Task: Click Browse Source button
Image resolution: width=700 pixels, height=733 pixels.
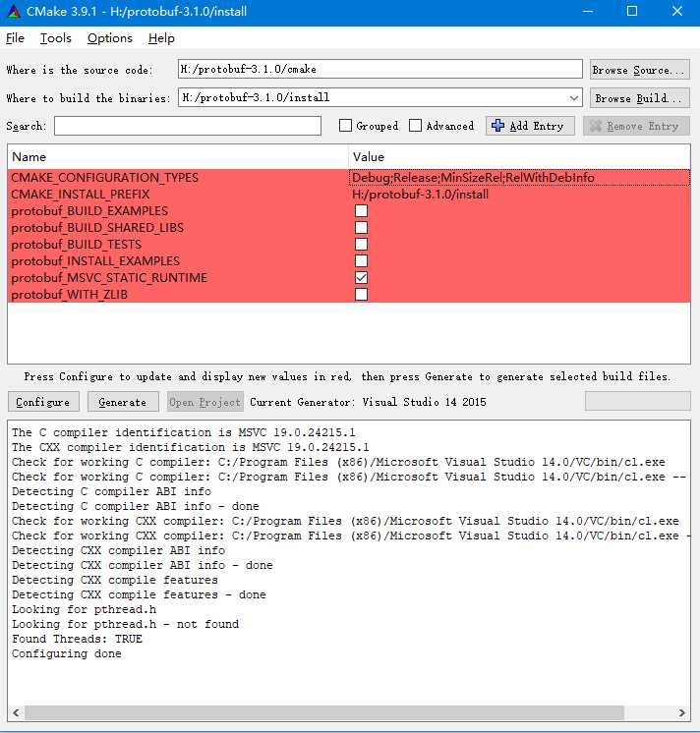Action: point(639,70)
